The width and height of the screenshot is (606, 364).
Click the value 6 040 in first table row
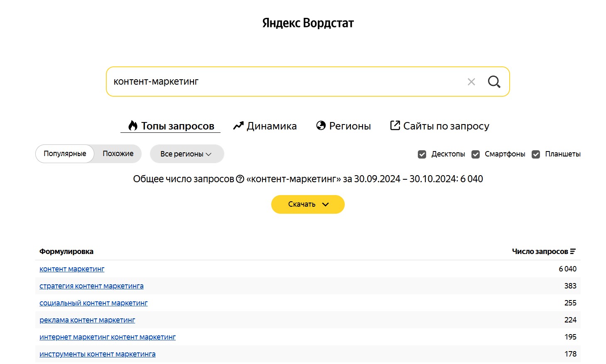point(567,269)
